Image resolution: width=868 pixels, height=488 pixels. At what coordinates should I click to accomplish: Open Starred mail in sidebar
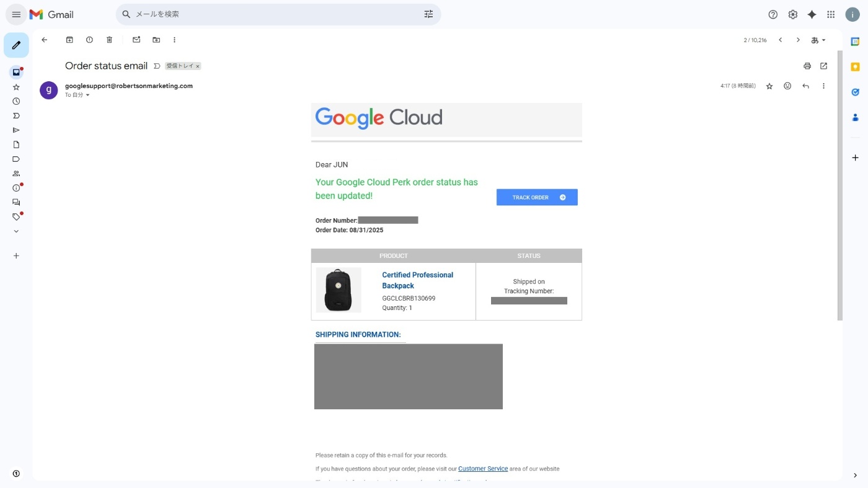pos(16,87)
